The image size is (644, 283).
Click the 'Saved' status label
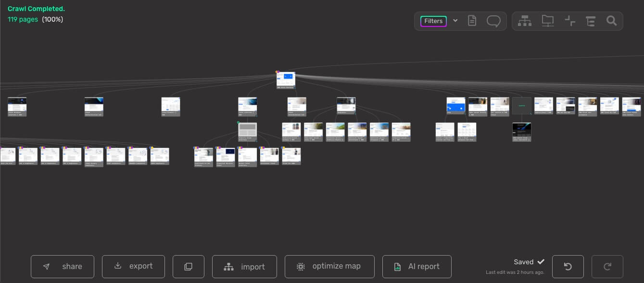(523, 262)
